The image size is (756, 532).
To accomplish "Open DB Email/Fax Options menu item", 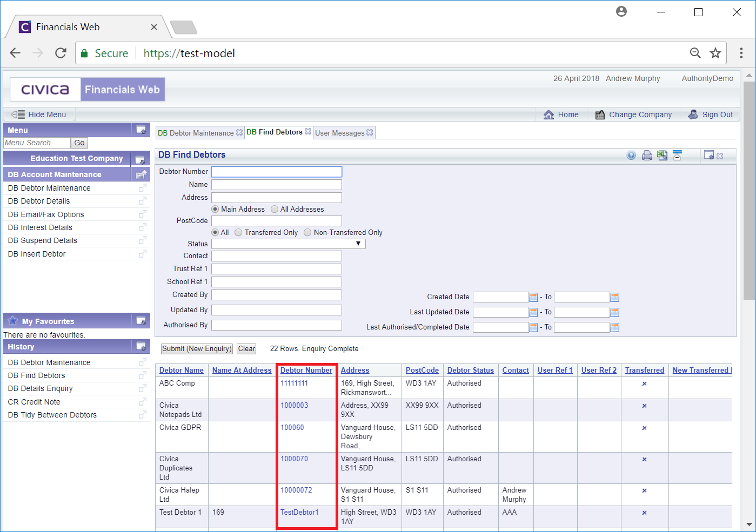I will (x=46, y=214).
